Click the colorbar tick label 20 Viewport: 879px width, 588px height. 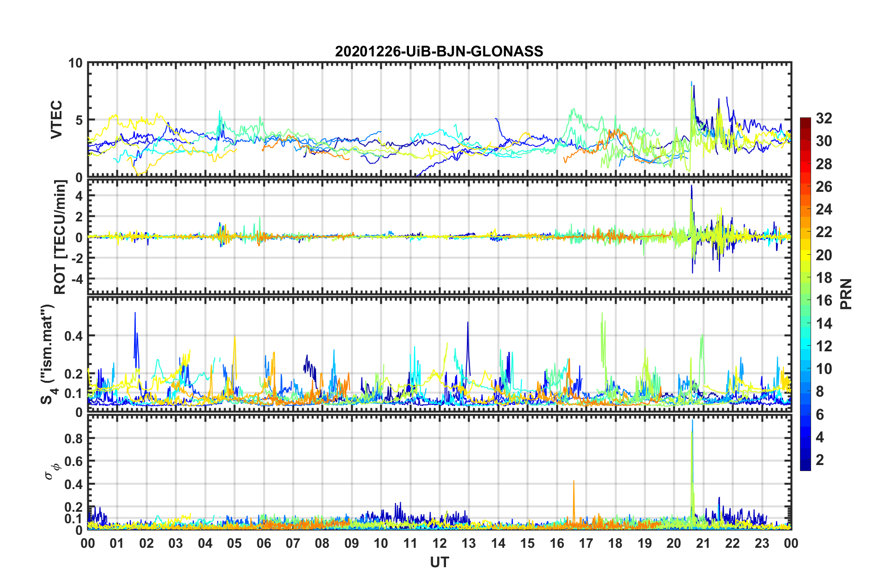824,255
